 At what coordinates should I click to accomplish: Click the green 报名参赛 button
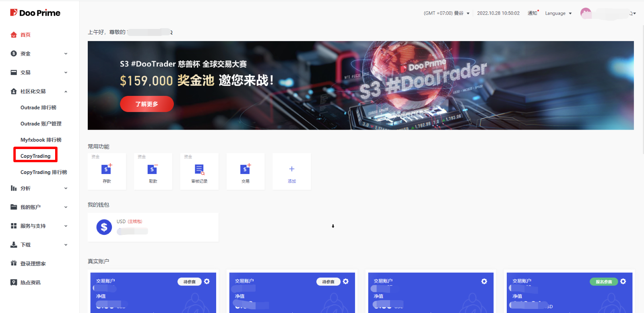point(603,282)
